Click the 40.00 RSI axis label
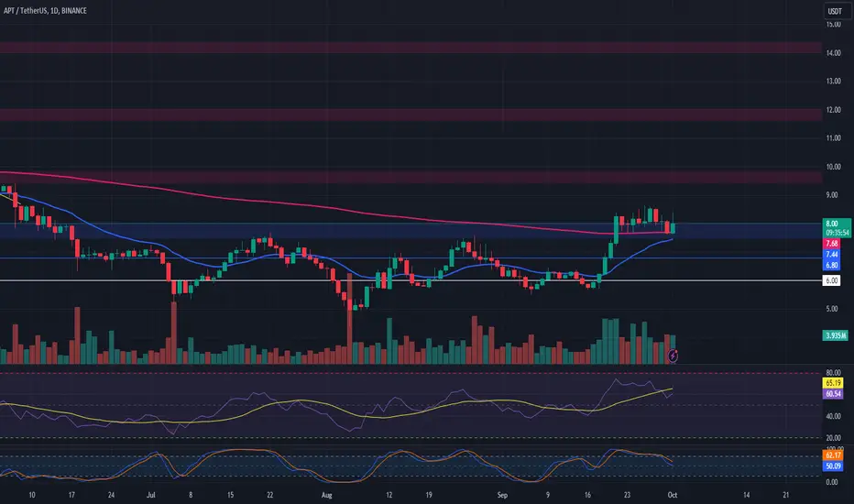 click(833, 416)
